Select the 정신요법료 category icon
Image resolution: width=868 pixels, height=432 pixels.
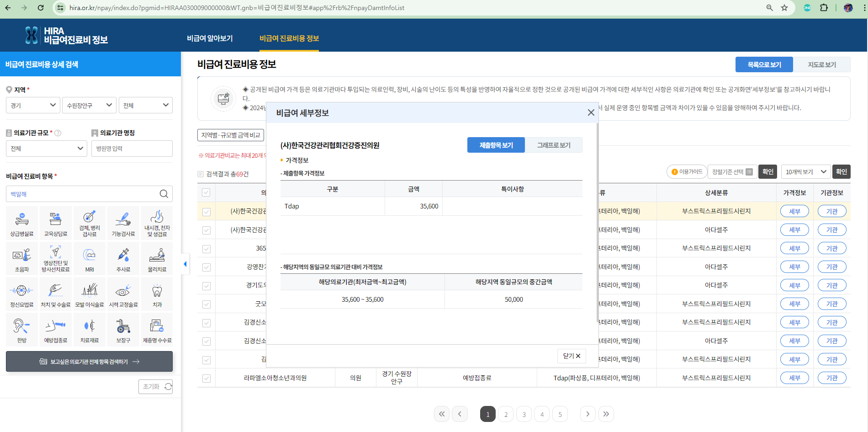[22, 294]
